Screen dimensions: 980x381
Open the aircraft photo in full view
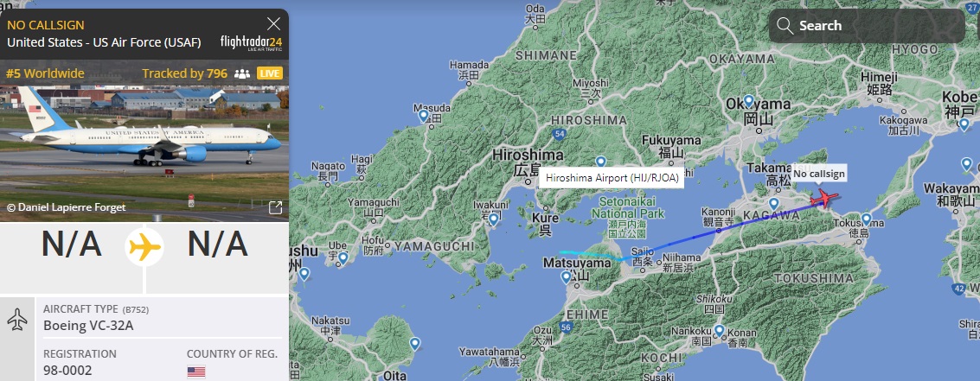pyautogui.click(x=275, y=207)
